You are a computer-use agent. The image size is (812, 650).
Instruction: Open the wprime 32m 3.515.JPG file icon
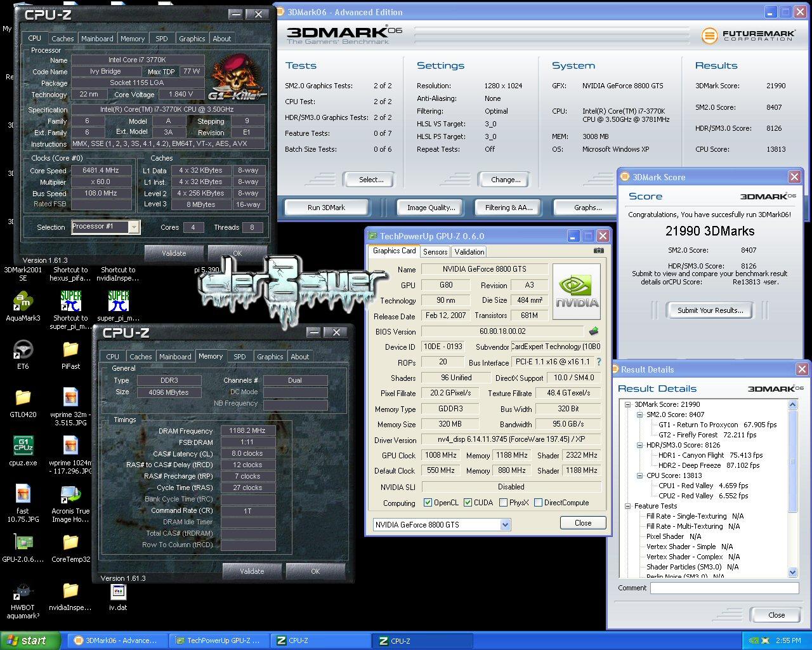pos(70,398)
